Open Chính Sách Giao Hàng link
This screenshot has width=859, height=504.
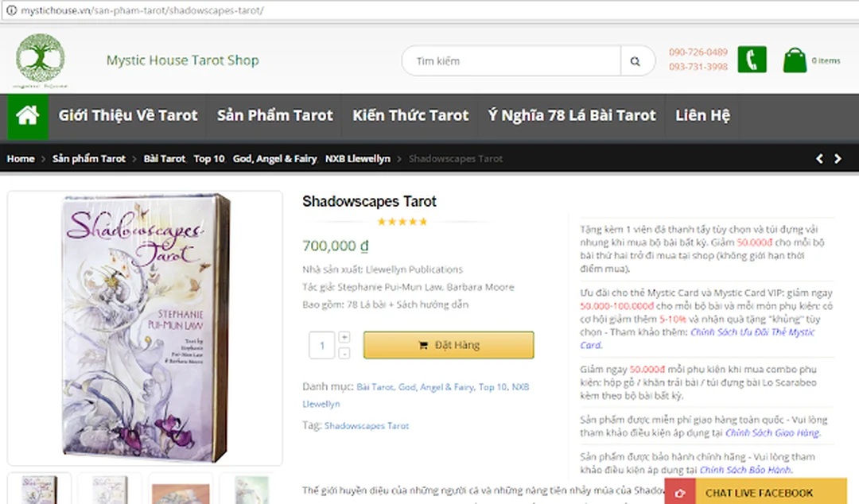[x=772, y=432]
